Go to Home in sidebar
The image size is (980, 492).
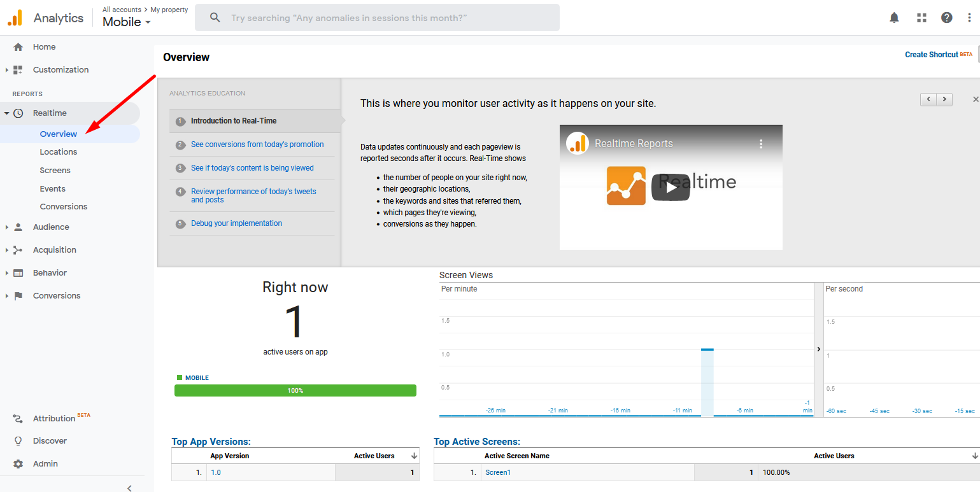click(x=44, y=47)
